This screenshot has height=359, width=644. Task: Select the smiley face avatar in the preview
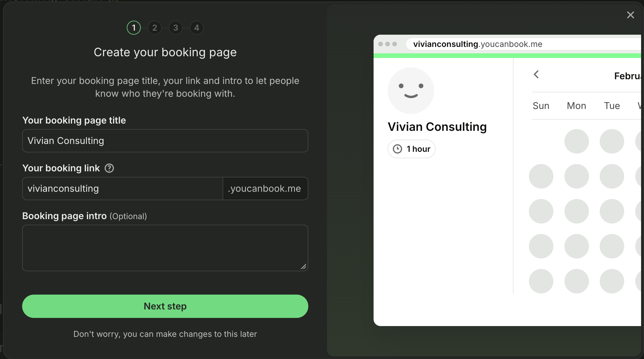coord(411,91)
